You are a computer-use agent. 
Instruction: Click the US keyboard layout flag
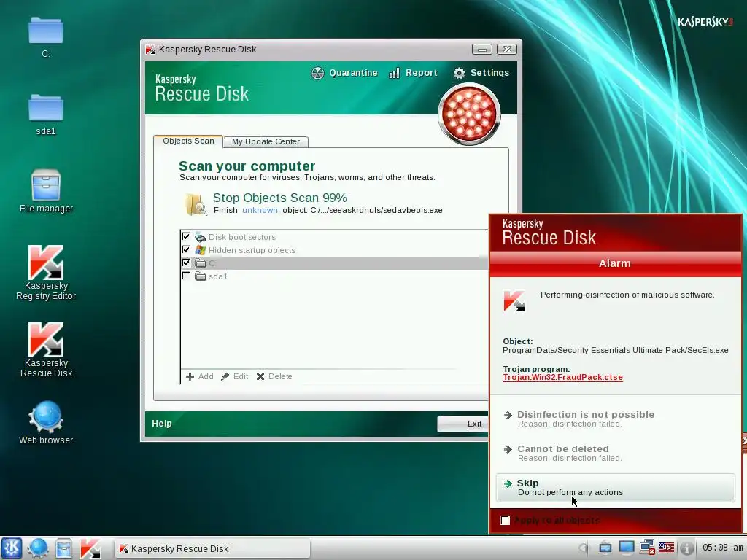click(x=667, y=548)
